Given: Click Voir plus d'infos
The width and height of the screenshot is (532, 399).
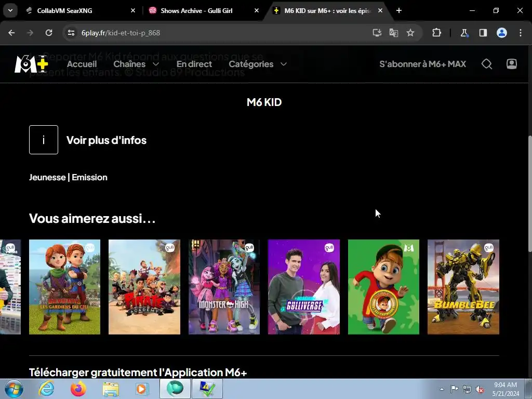Looking at the screenshot, I should point(106,140).
